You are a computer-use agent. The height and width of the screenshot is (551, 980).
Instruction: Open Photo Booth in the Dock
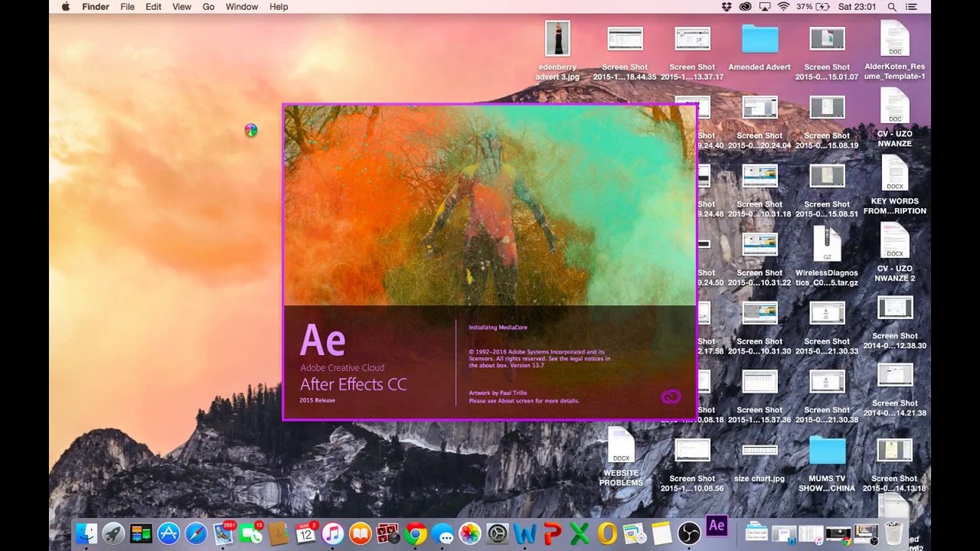(x=388, y=533)
